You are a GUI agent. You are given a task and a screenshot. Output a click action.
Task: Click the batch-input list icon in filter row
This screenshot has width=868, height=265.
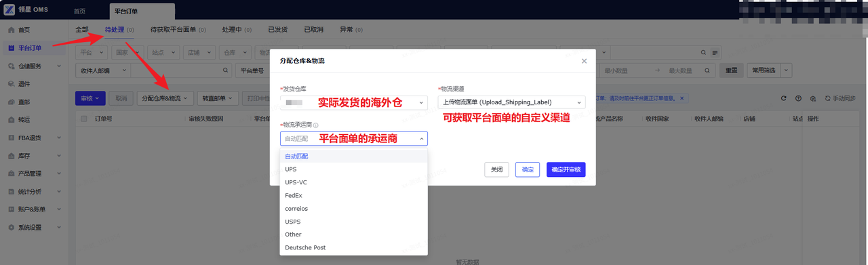coord(715,53)
